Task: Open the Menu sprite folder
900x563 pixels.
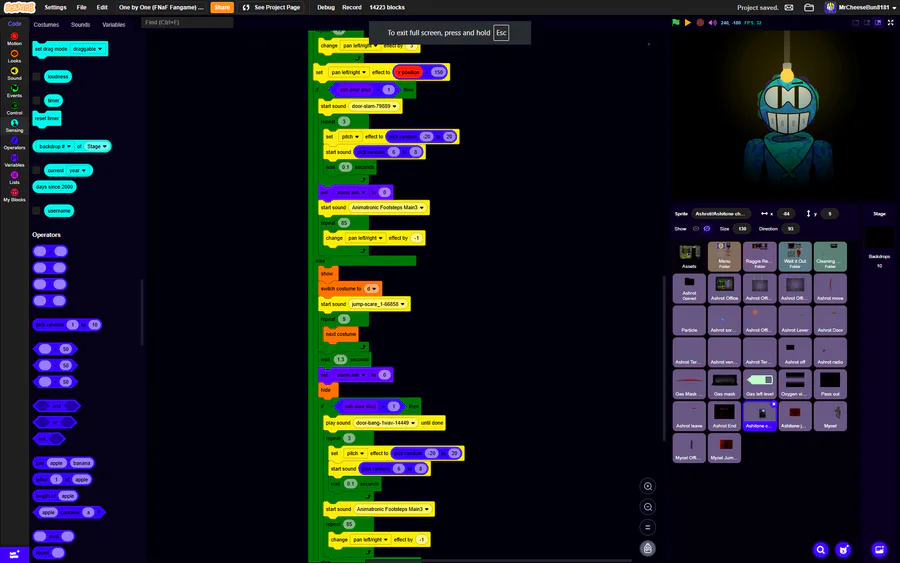Action: (724, 256)
